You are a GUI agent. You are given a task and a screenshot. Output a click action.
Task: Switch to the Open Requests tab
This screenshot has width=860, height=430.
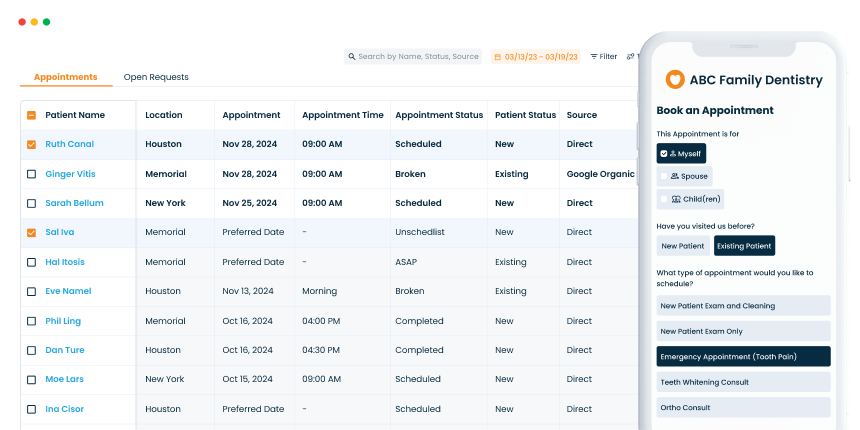[x=156, y=77]
